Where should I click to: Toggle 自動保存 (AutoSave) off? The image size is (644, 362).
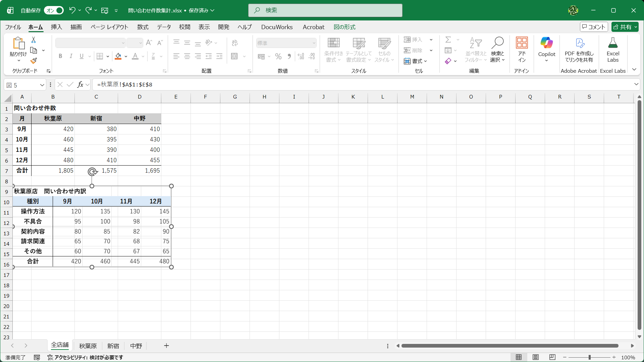[54, 10]
